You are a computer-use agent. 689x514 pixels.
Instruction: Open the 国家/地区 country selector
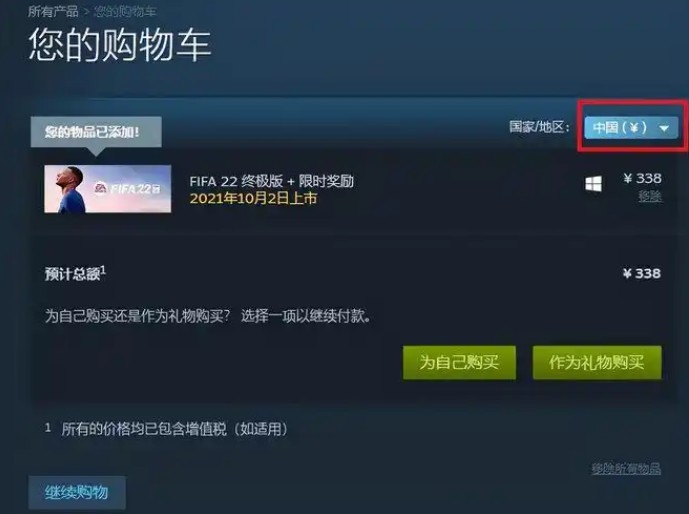click(x=631, y=128)
